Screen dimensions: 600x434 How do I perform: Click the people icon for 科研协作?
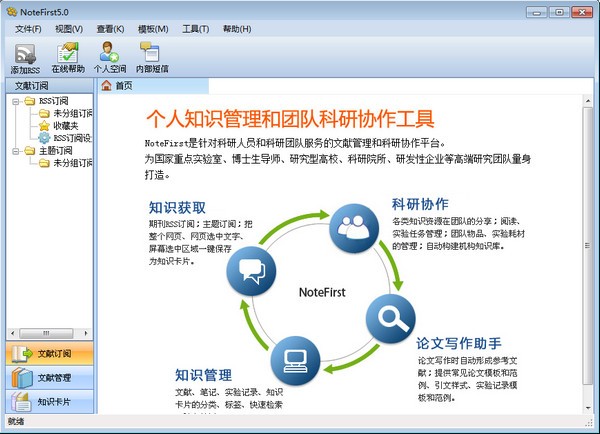coord(354,228)
